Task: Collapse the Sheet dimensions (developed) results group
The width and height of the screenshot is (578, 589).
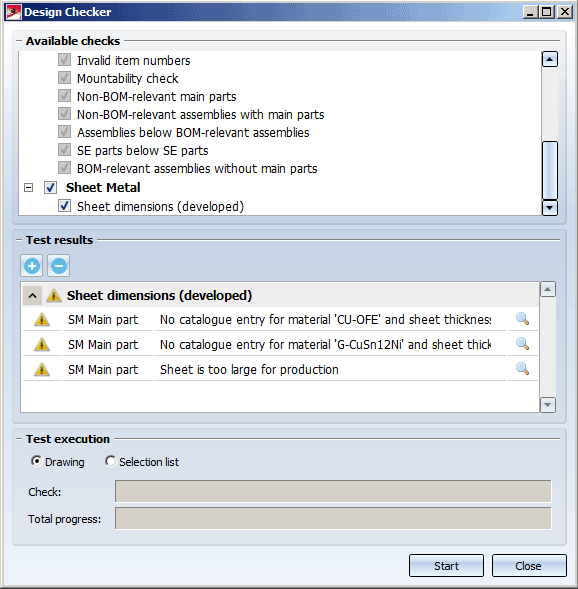Action: [x=33, y=296]
